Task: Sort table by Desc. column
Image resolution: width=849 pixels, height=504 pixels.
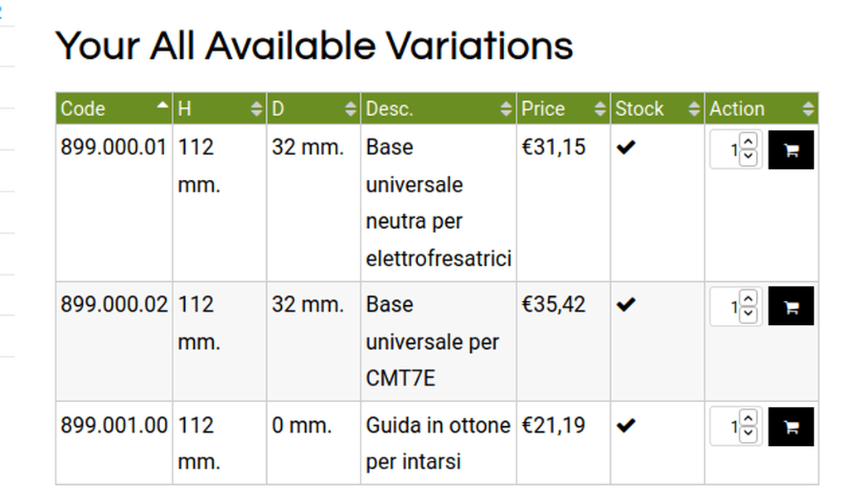Action: [439, 109]
